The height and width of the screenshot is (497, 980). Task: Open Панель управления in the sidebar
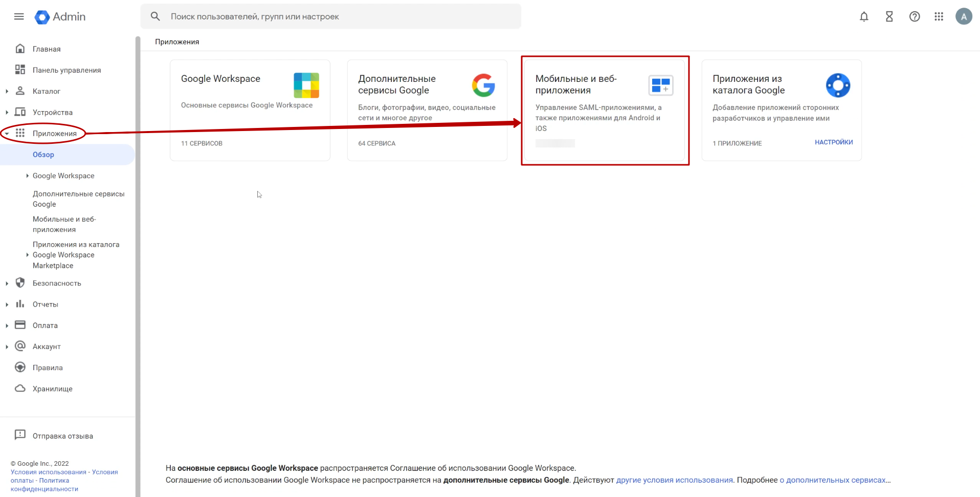pyautogui.click(x=66, y=70)
